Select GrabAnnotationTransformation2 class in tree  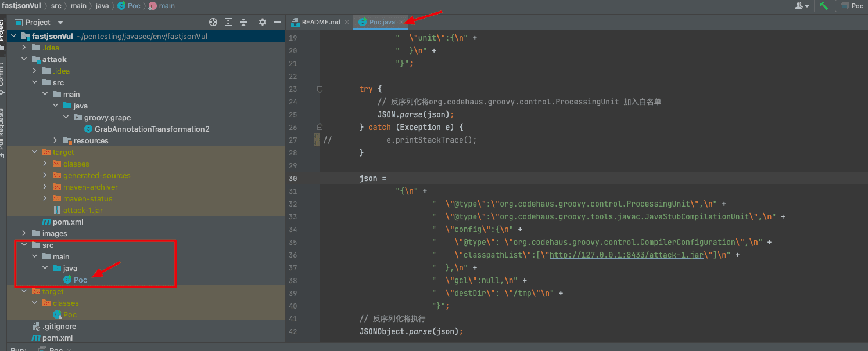152,129
